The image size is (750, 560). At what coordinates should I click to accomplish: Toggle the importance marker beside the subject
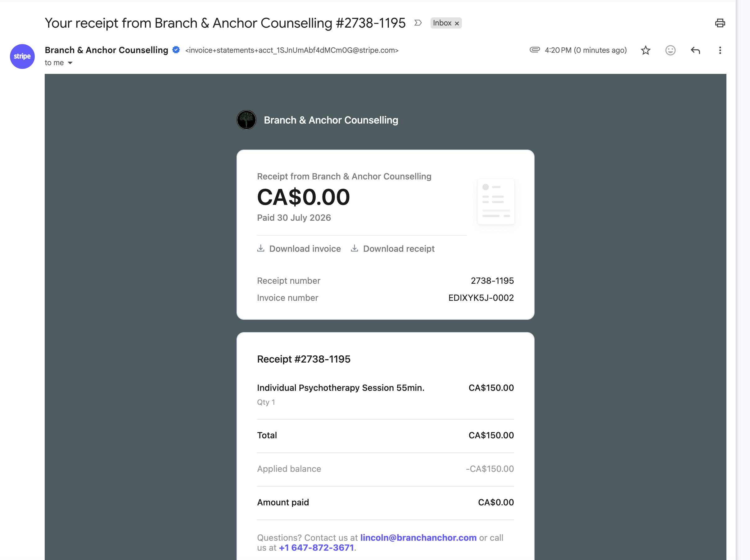click(x=418, y=23)
